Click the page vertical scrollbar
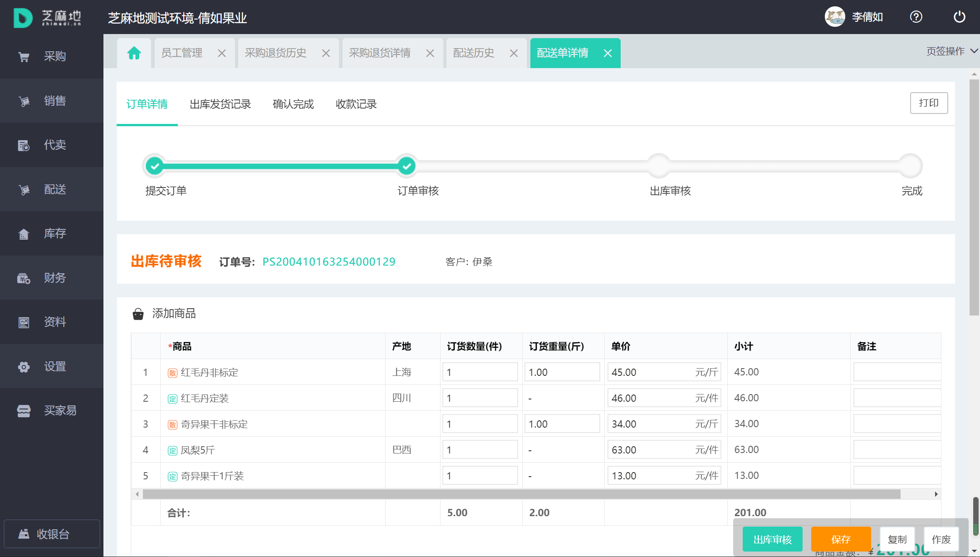980x557 pixels. [x=974, y=197]
